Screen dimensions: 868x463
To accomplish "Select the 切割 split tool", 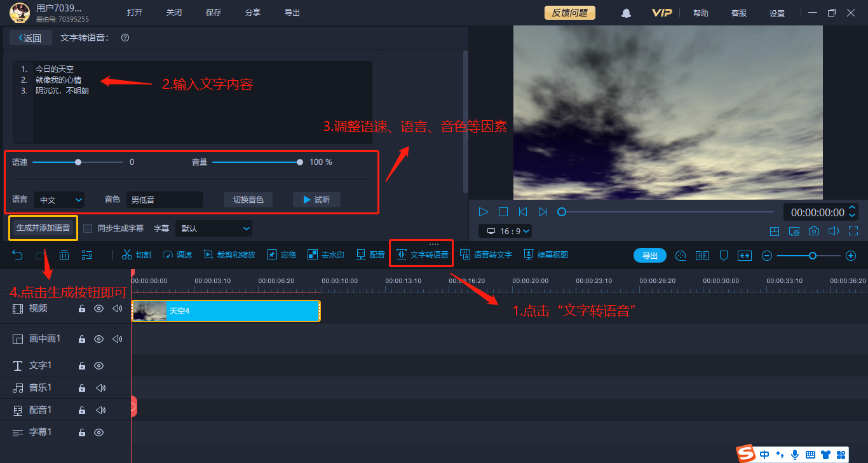I will click(136, 255).
